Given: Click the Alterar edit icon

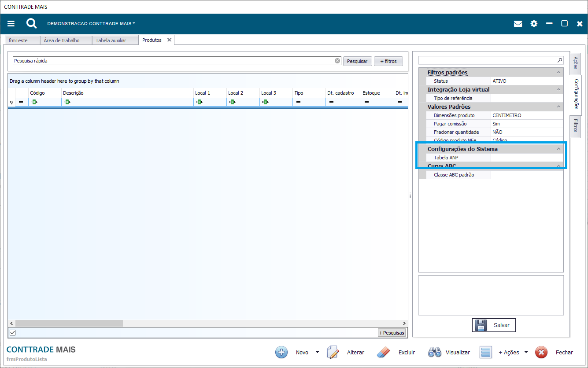Looking at the screenshot, I should point(333,352).
